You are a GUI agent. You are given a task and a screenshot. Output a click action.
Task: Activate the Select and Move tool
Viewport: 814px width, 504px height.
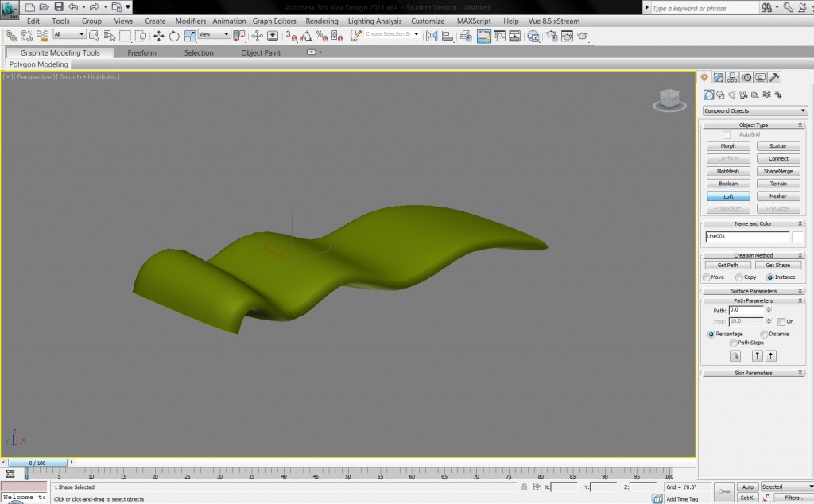(158, 36)
